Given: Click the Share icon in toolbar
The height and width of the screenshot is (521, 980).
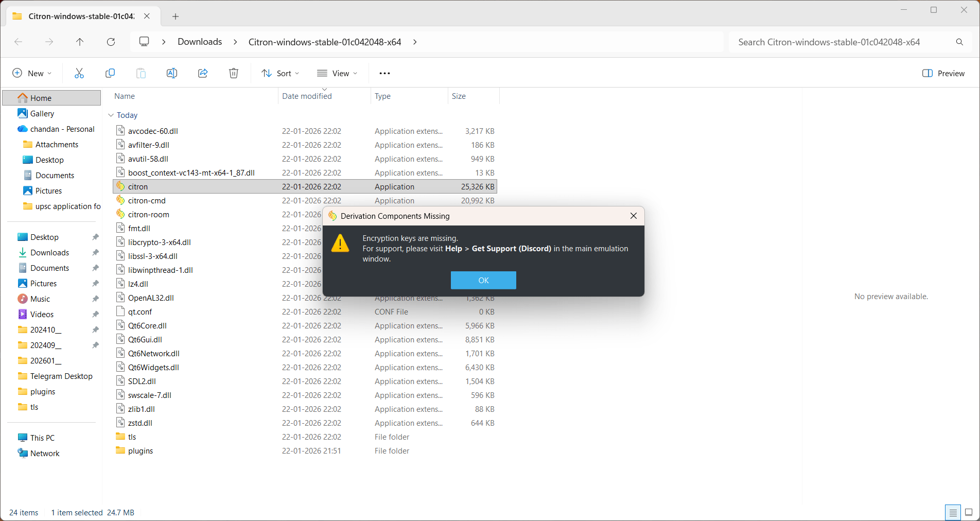Looking at the screenshot, I should tap(203, 73).
